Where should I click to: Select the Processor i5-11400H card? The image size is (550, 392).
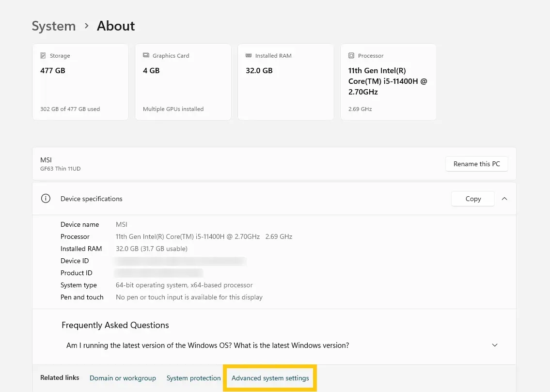[389, 82]
